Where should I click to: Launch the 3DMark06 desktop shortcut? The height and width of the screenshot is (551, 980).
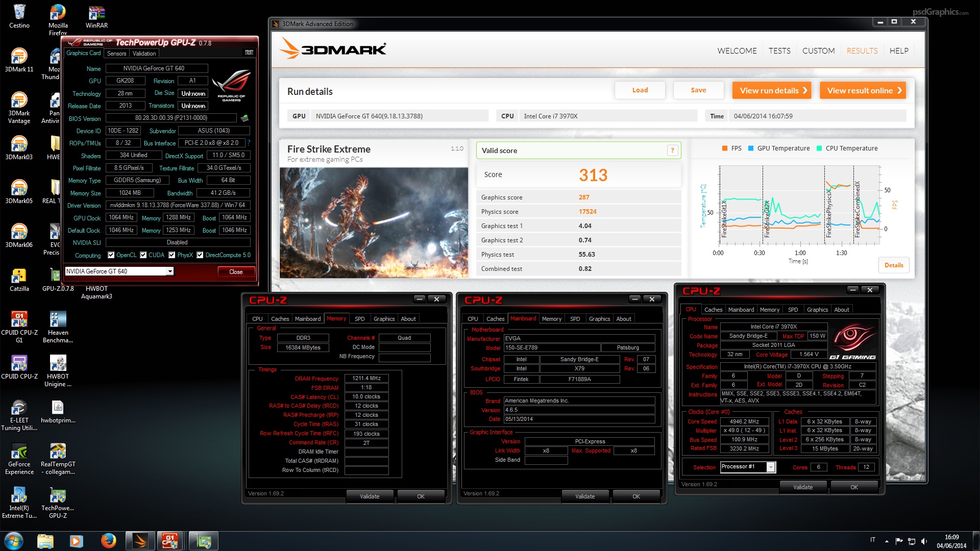[19, 236]
